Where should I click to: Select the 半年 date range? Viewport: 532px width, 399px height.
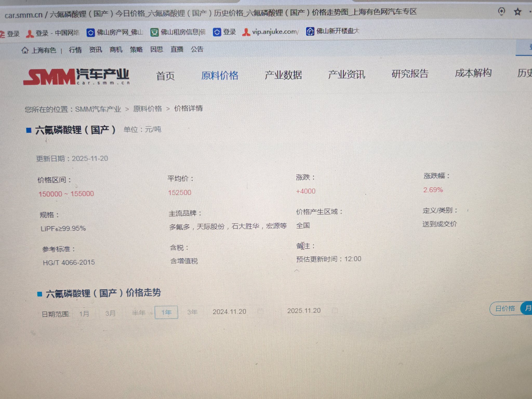coord(138,313)
